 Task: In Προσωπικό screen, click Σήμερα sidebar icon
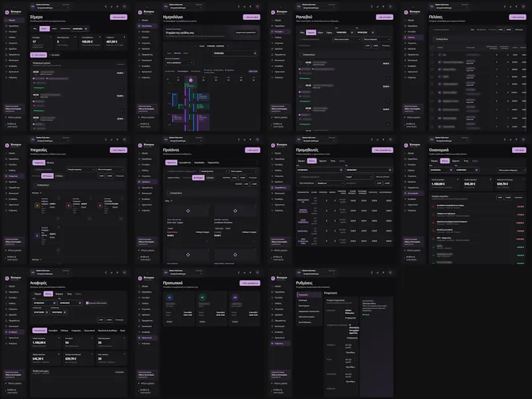pos(140,286)
